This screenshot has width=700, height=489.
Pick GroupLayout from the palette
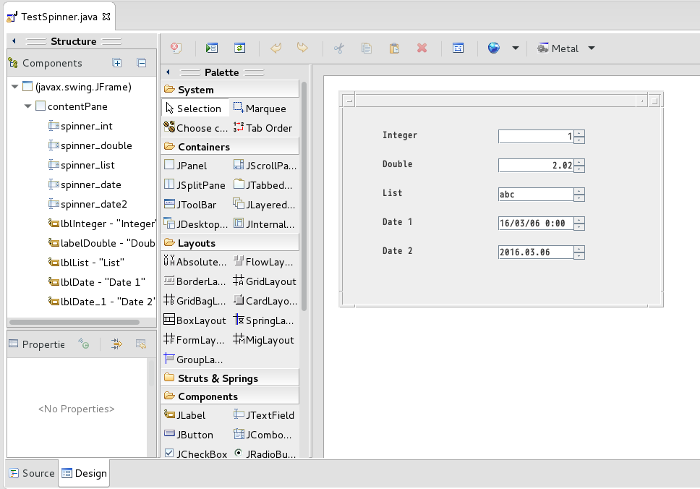(x=193, y=359)
